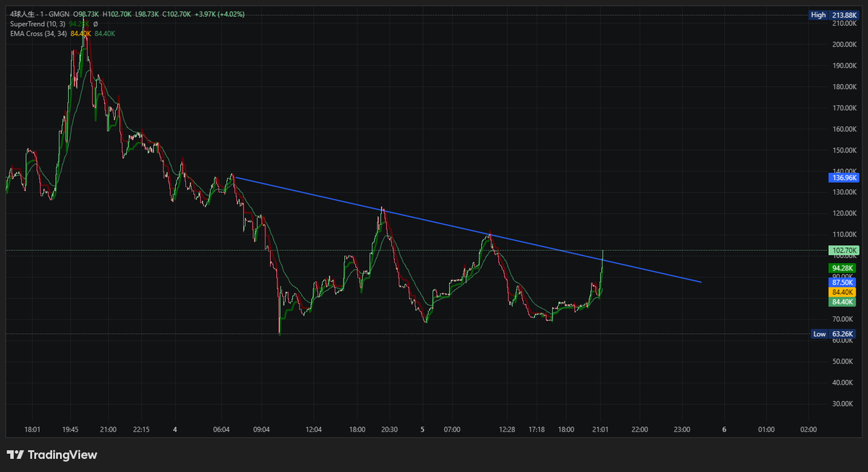This screenshot has height=472, width=868.
Task: Click the current price 102.70K axis label
Action: click(843, 250)
